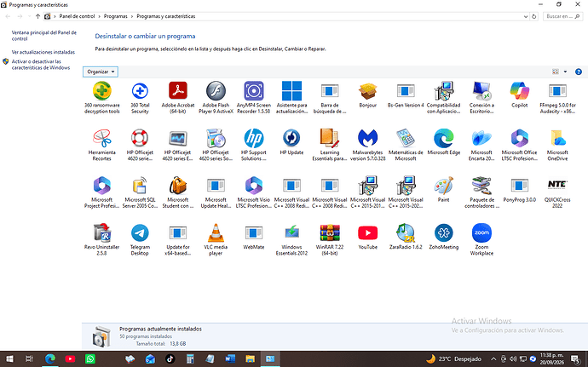Screen dimensions: 588x367
Task: Open the Organizar dropdown menu
Action: click(101, 72)
